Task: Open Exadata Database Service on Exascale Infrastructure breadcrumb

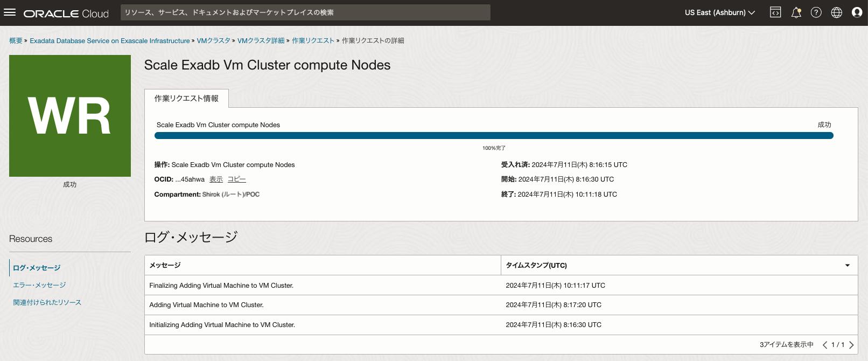Action: (x=110, y=40)
